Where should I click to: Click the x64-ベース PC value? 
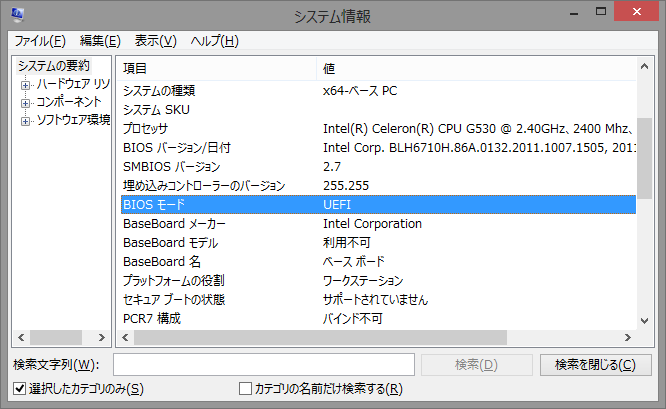pos(360,90)
